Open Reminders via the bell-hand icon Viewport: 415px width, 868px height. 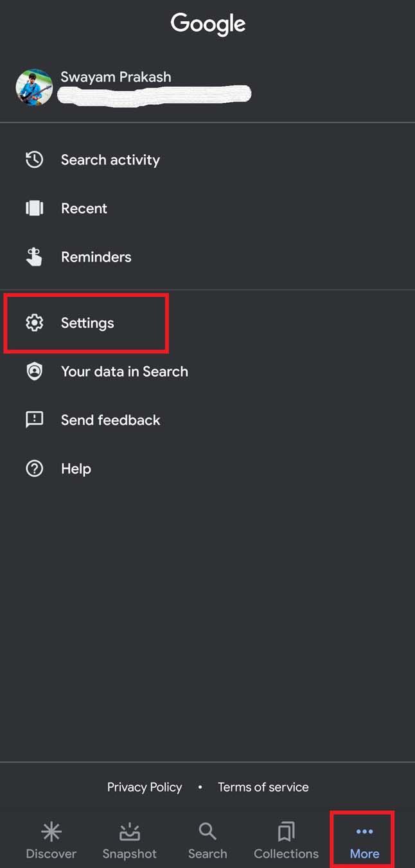coord(33,256)
